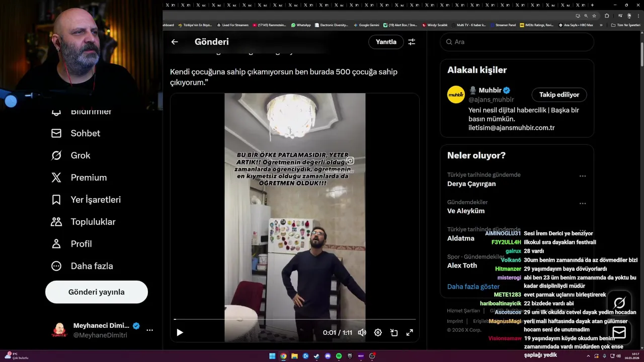Go to the Profil page
This screenshot has height=362, width=644.
coord(71,244)
